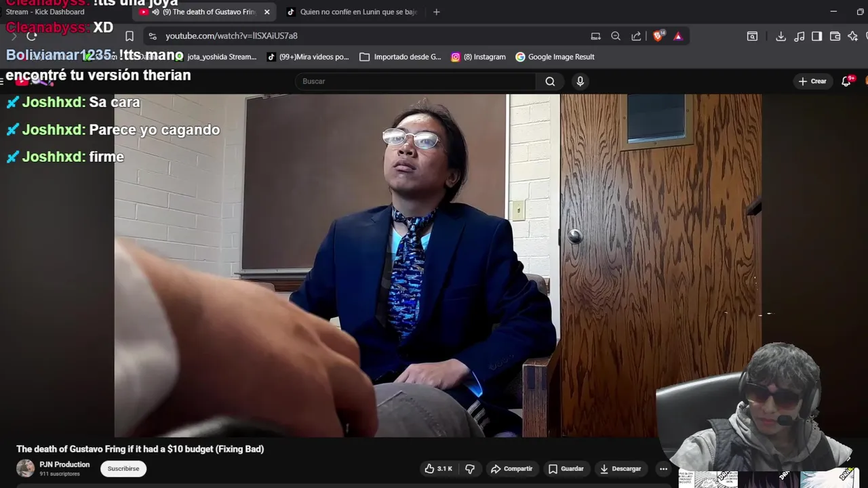
Task: Click the video player to pause playback
Action: coord(437,266)
